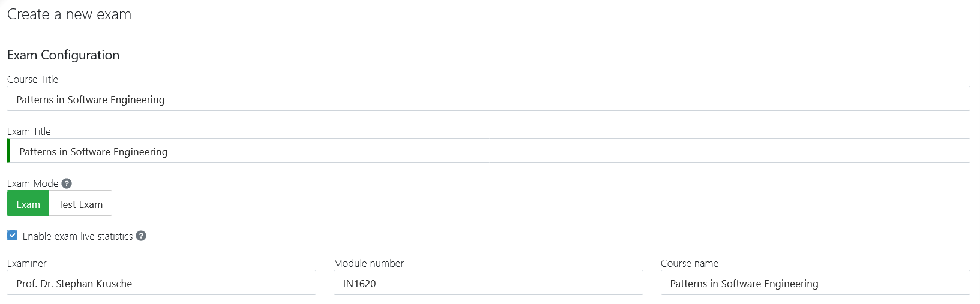Click the green validation bar on Exam Title
980x304 pixels.
(8, 151)
